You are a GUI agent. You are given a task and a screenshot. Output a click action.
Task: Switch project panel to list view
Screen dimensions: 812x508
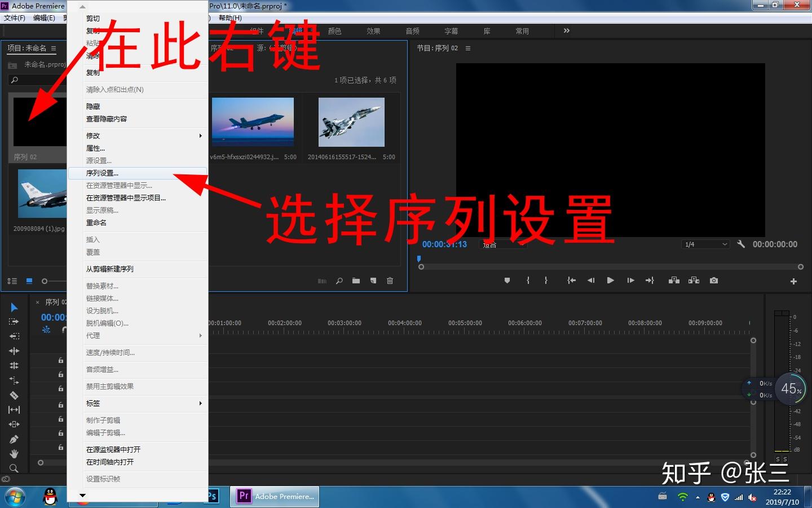12,281
